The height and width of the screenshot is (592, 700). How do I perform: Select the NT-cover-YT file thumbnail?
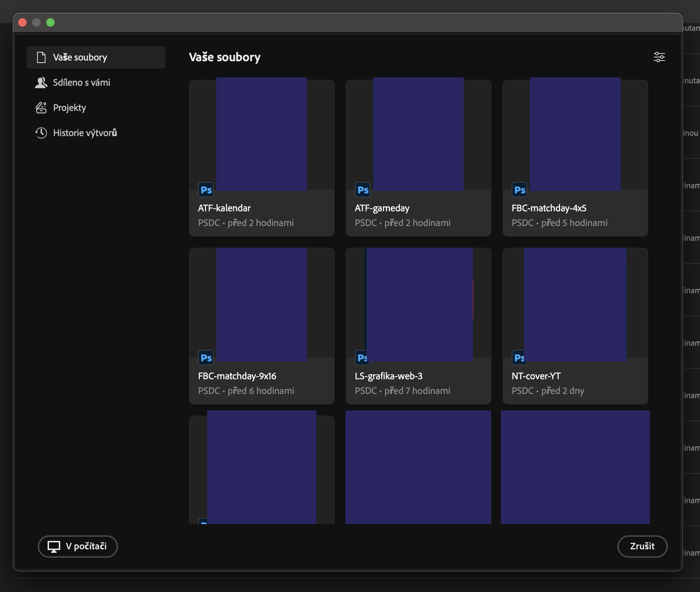[x=575, y=304]
